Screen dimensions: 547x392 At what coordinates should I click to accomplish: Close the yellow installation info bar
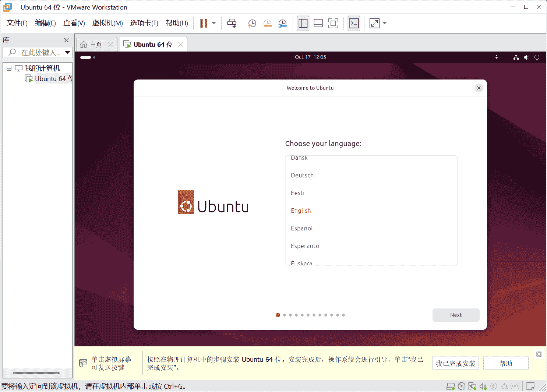(539, 354)
